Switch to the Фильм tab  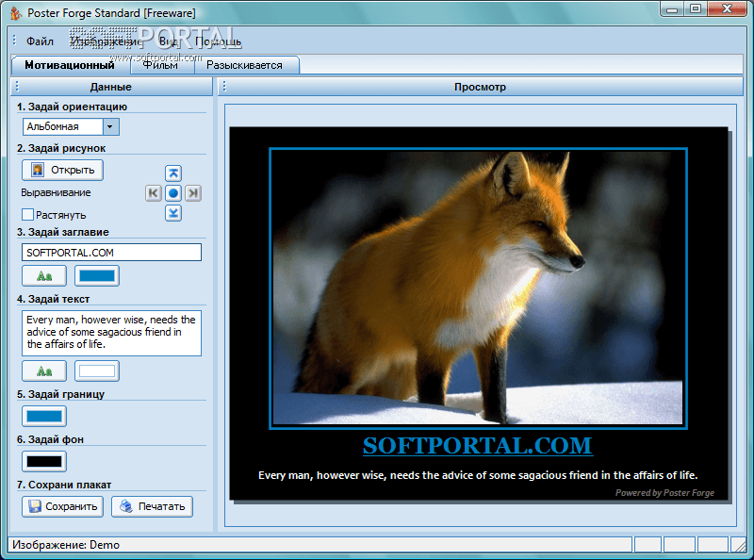[161, 65]
